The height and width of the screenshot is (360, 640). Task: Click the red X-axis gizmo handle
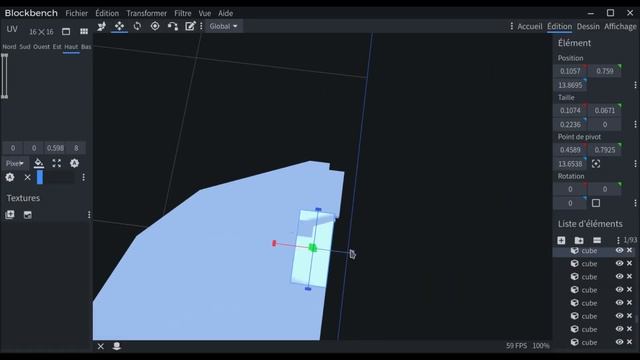tap(274, 243)
